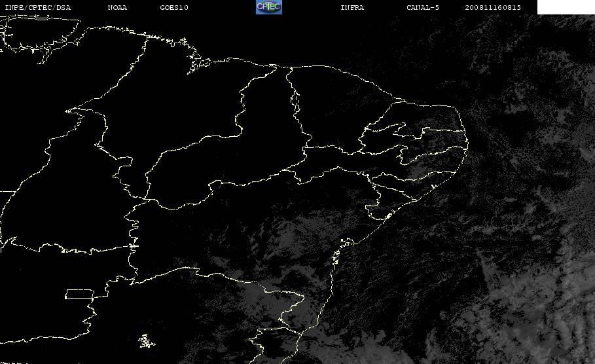Click the CPTEC logo in header
This screenshot has height=364, width=595.
click(x=269, y=7)
